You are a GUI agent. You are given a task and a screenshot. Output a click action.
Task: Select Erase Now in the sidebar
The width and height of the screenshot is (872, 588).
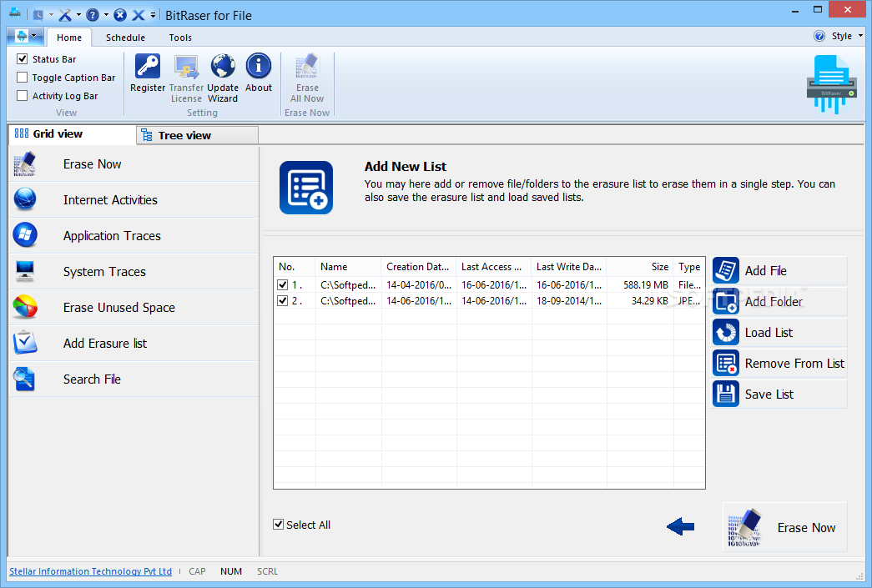(134, 164)
